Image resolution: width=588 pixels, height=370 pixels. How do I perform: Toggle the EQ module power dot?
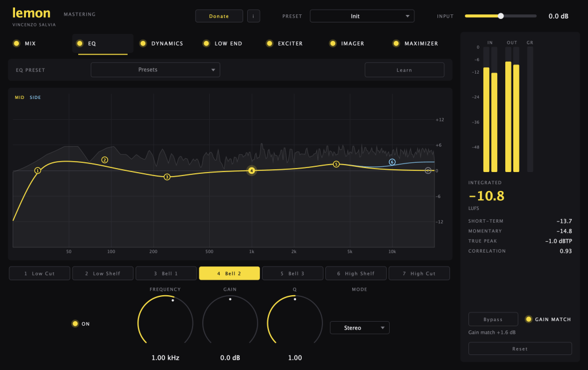pyautogui.click(x=79, y=43)
